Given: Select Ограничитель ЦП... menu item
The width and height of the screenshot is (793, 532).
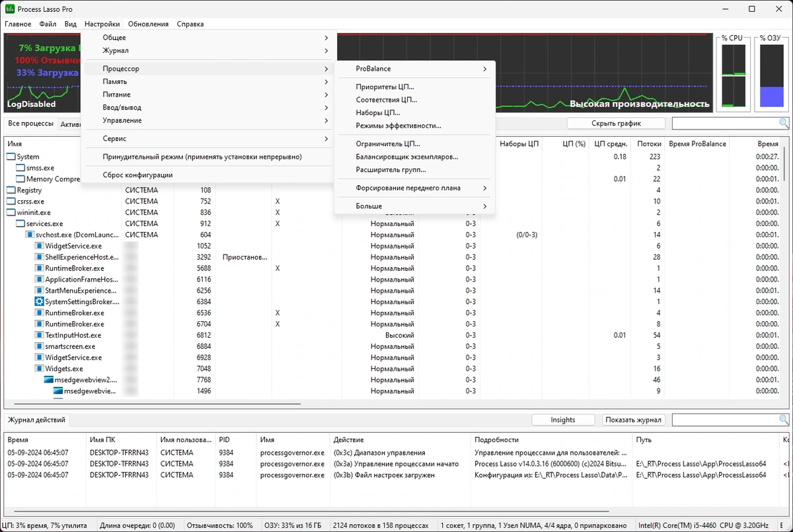Looking at the screenshot, I should click(415, 144).
